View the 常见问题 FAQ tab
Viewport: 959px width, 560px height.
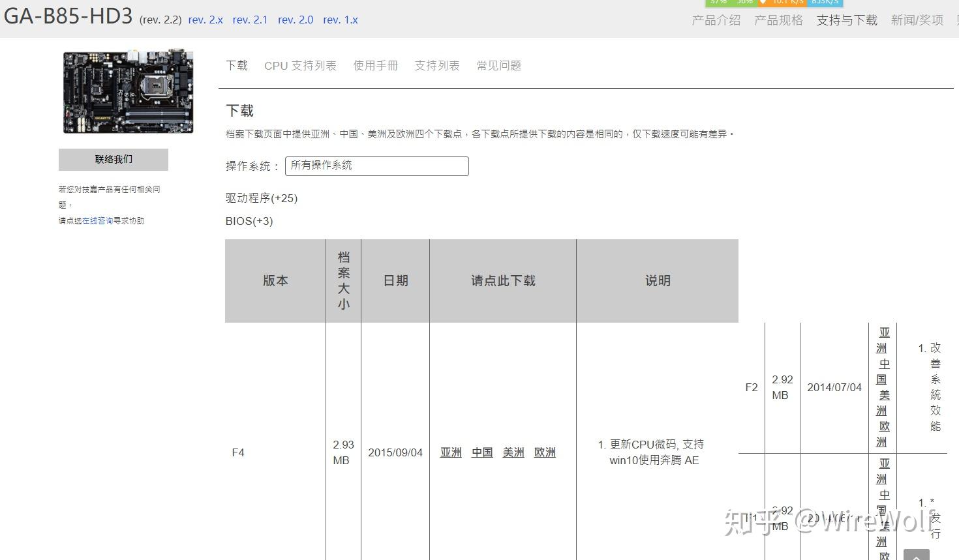(498, 65)
